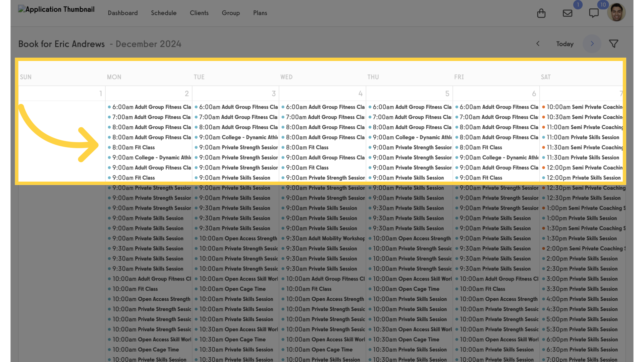Select Wednesday 8:00am Fit Class
The width and height of the screenshot is (644, 362).
(x=305, y=147)
